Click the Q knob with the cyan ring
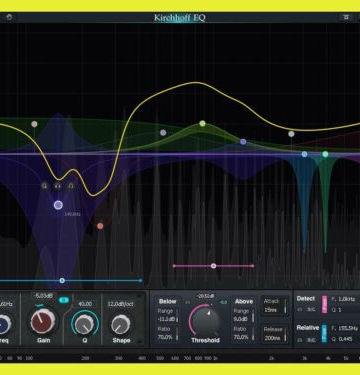This screenshot has height=375, width=360. (85, 324)
